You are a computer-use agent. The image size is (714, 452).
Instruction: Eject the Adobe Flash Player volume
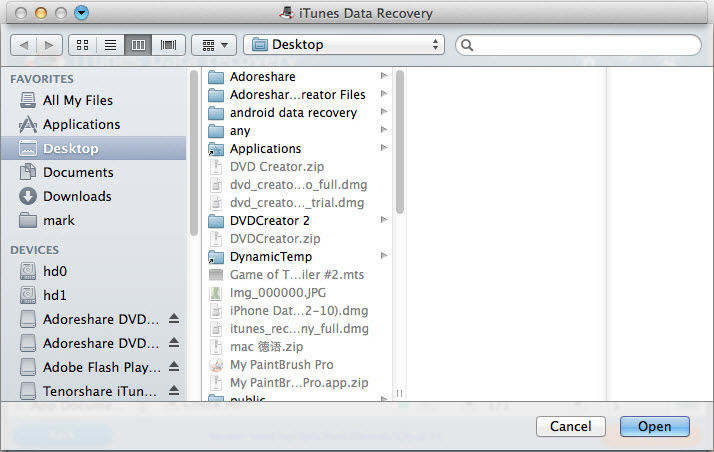[x=173, y=367]
